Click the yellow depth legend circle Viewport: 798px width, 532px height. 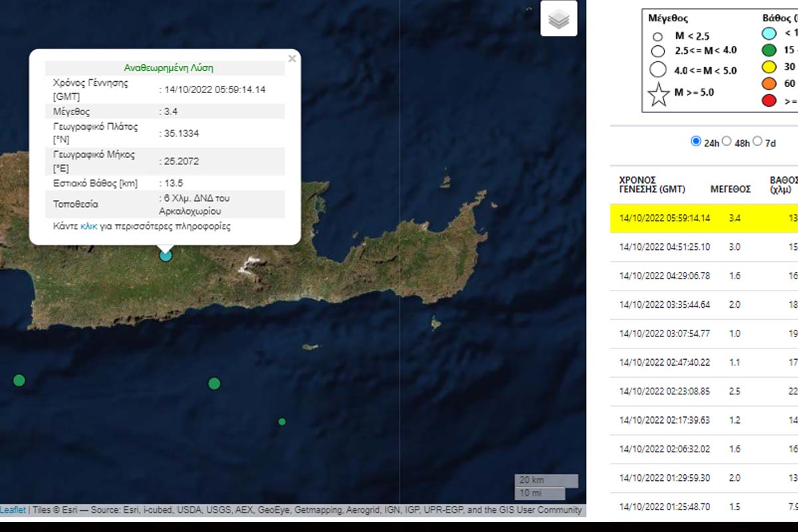point(769,66)
